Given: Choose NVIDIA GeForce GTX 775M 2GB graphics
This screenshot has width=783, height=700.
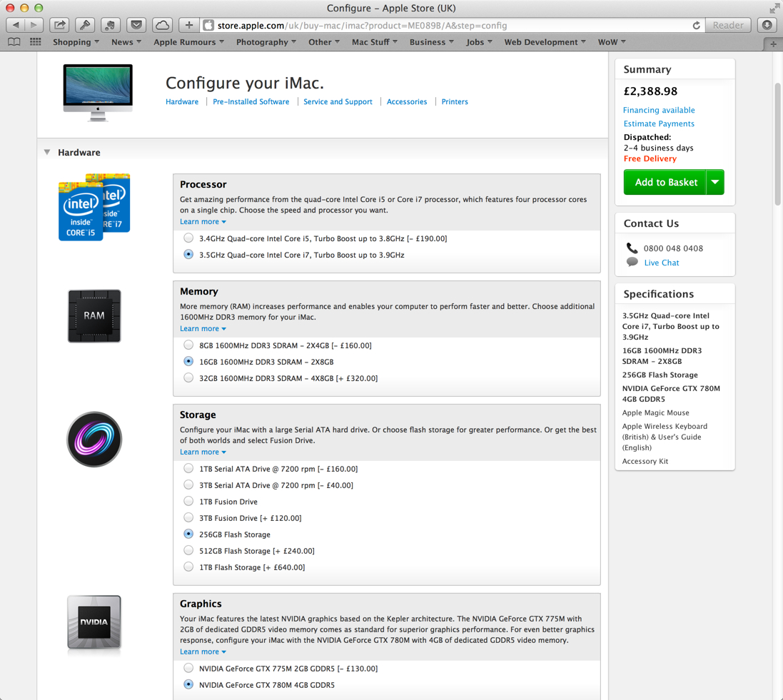Looking at the screenshot, I should point(188,668).
